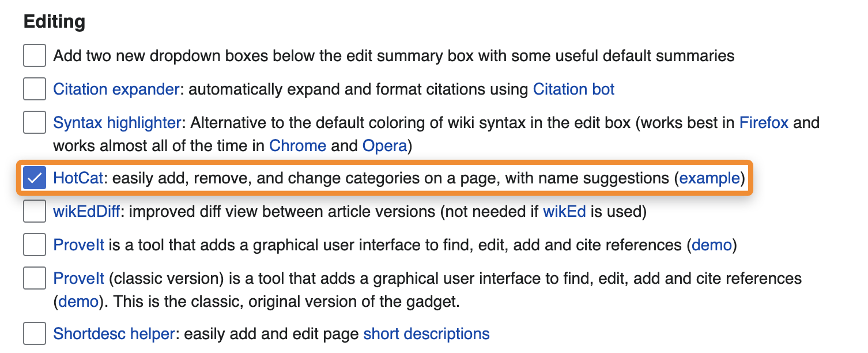Click the HotCat link
This screenshot has width=868, height=353.
78,178
